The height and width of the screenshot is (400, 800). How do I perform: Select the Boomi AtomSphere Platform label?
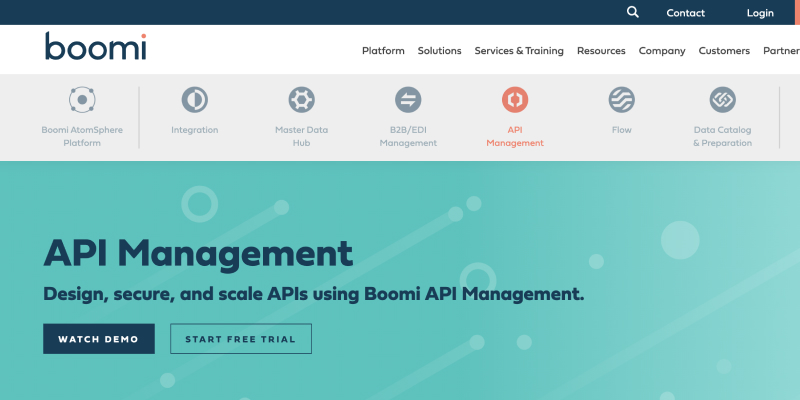[82, 136]
